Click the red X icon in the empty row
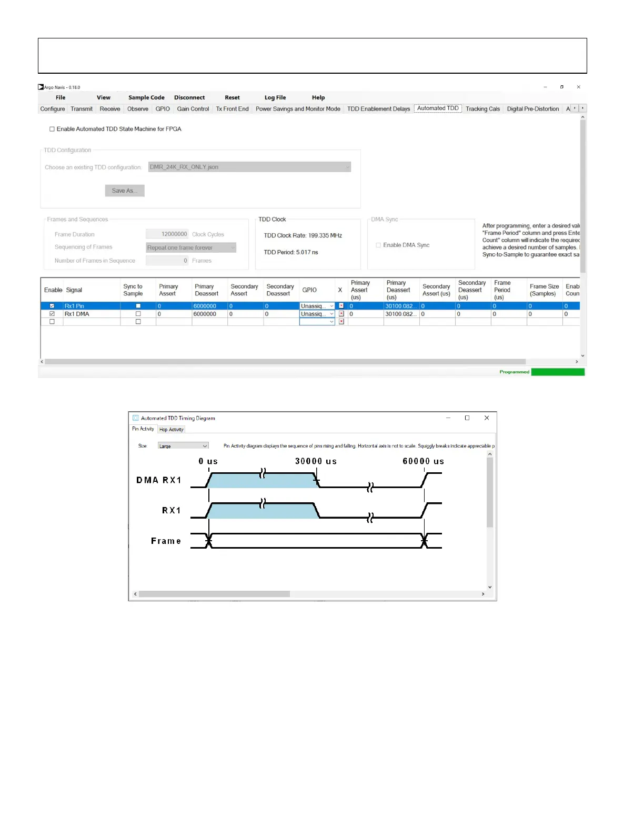The height and width of the screenshot is (834, 644). point(341,322)
